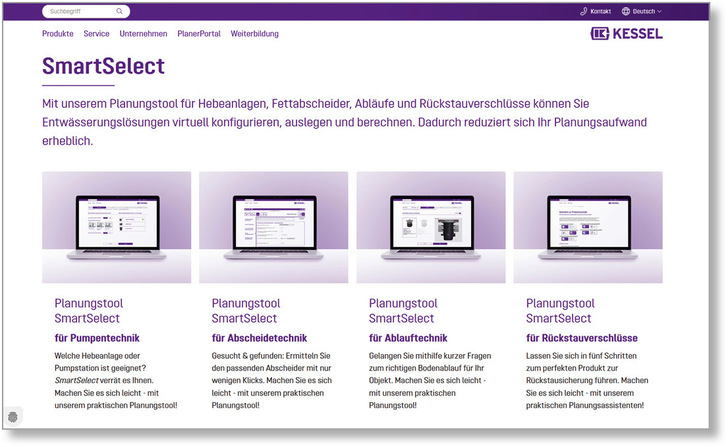Open the Abscheidetechnik laptop thumbnail

click(x=274, y=227)
